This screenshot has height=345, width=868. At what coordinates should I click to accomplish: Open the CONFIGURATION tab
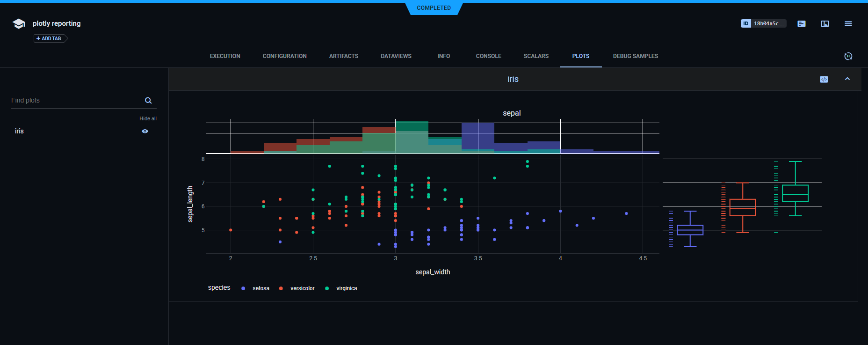(x=284, y=56)
